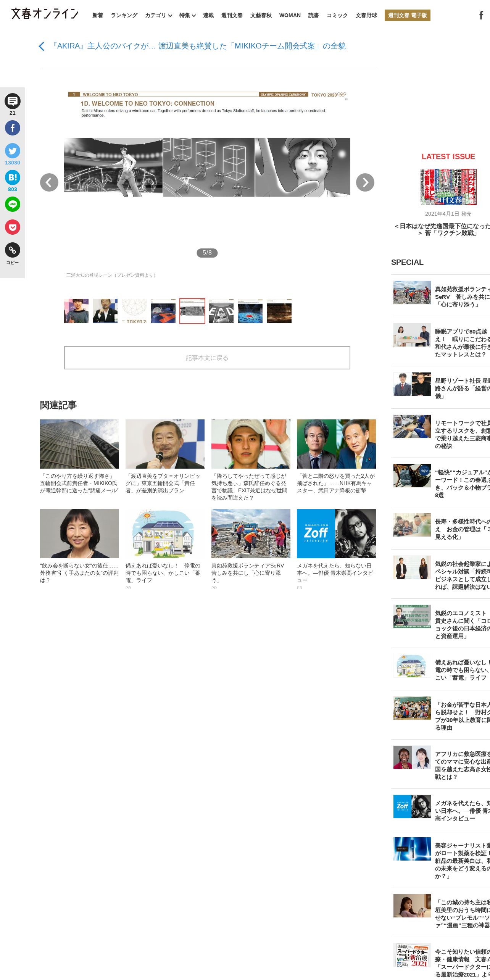Open 読書 navigation item
The height and width of the screenshot is (980, 490).
(314, 15)
